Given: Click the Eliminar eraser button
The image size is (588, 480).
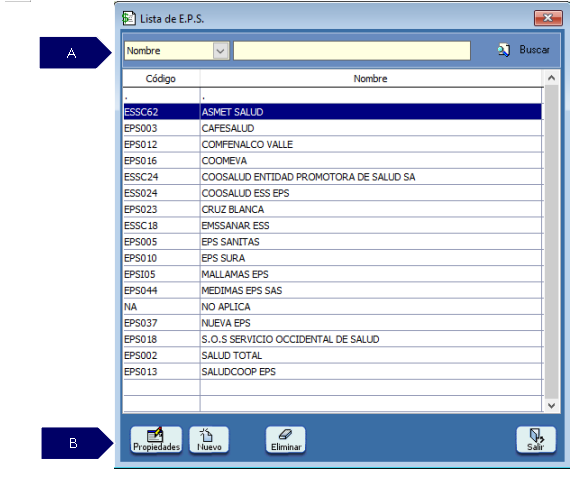Looking at the screenshot, I should click(x=286, y=440).
